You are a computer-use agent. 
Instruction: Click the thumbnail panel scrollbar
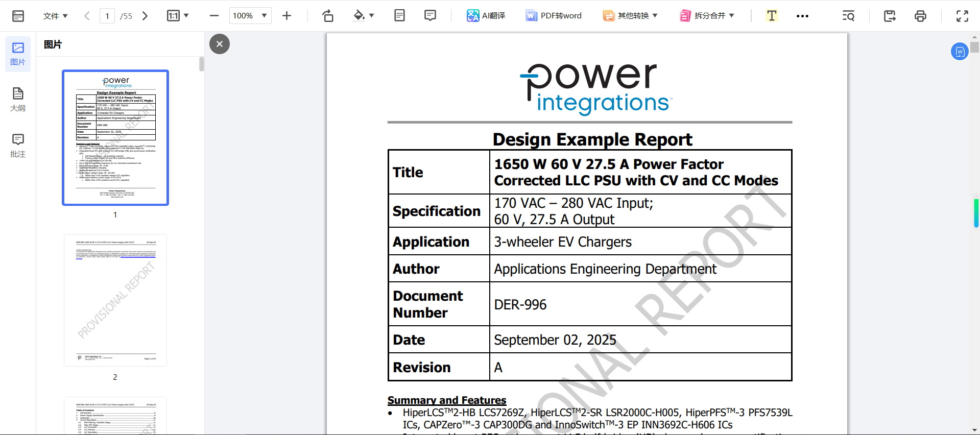201,64
